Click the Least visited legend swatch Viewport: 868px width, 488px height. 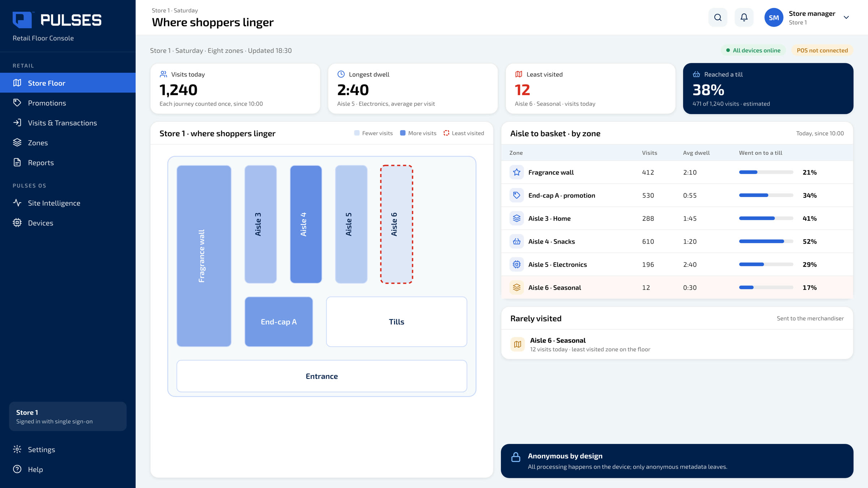446,133
